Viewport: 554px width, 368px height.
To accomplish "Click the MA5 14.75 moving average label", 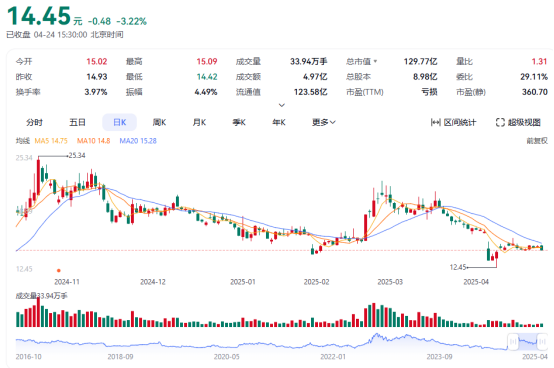I will [51, 141].
